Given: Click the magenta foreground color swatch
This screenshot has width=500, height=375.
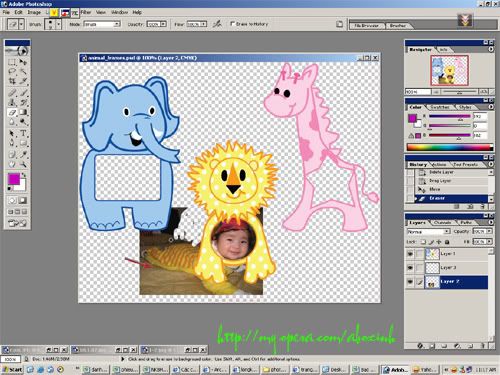Looking at the screenshot, I should click(x=14, y=179).
